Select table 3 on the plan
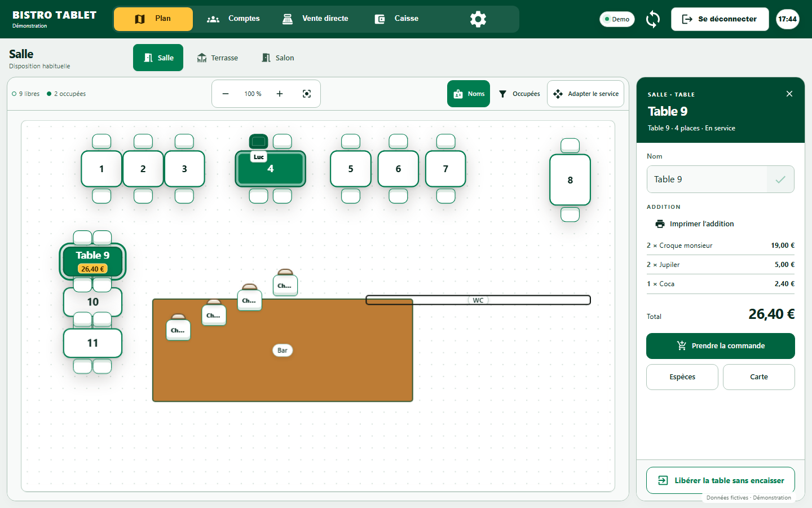Image resolution: width=812 pixels, height=508 pixels. click(184, 169)
